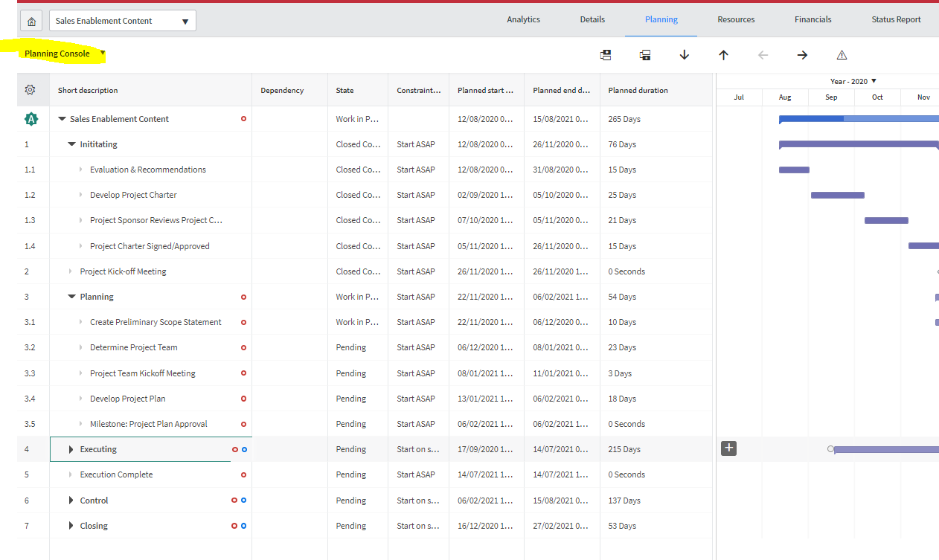
Task: Select the Execution Complete task row
Action: point(116,474)
